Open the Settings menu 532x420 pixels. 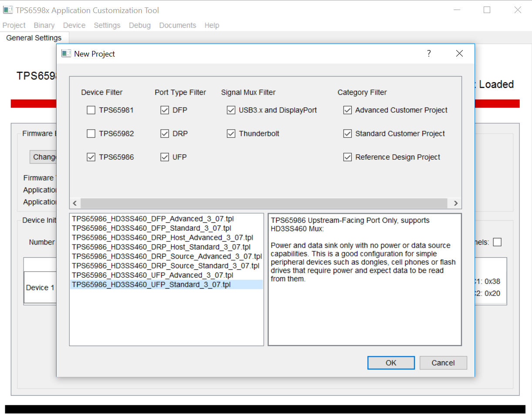pyautogui.click(x=107, y=25)
